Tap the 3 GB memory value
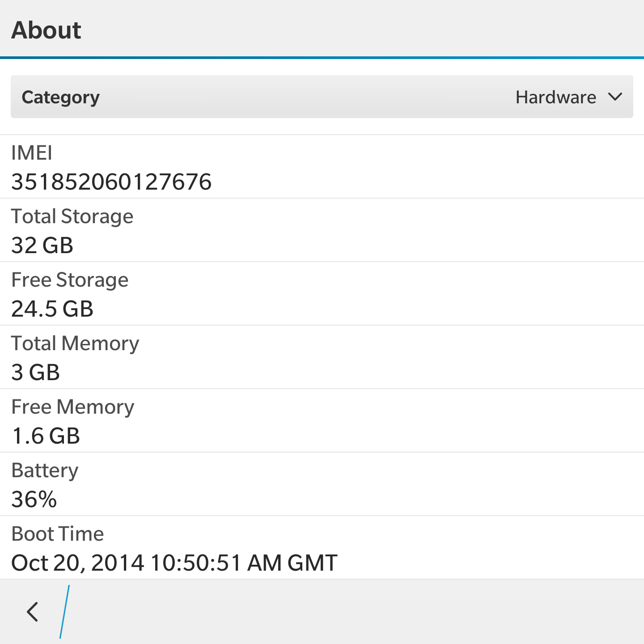Screen dimensions: 644x644 click(x=35, y=373)
